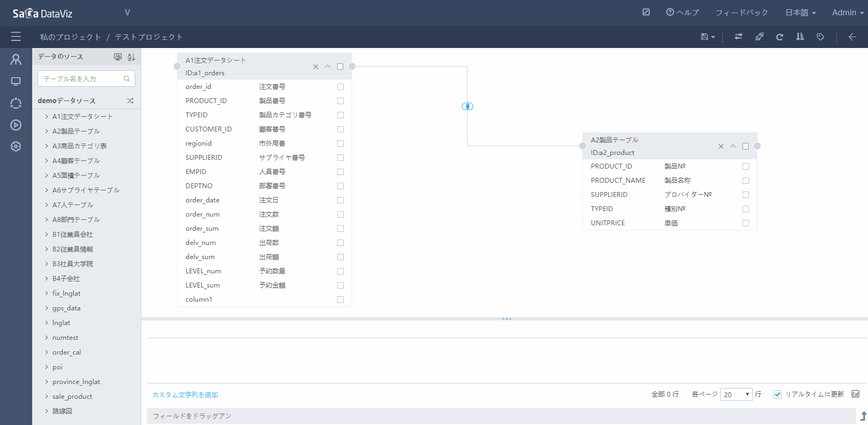Check the order_date field checkbox
Screen dimensions: 868x425
340,200
